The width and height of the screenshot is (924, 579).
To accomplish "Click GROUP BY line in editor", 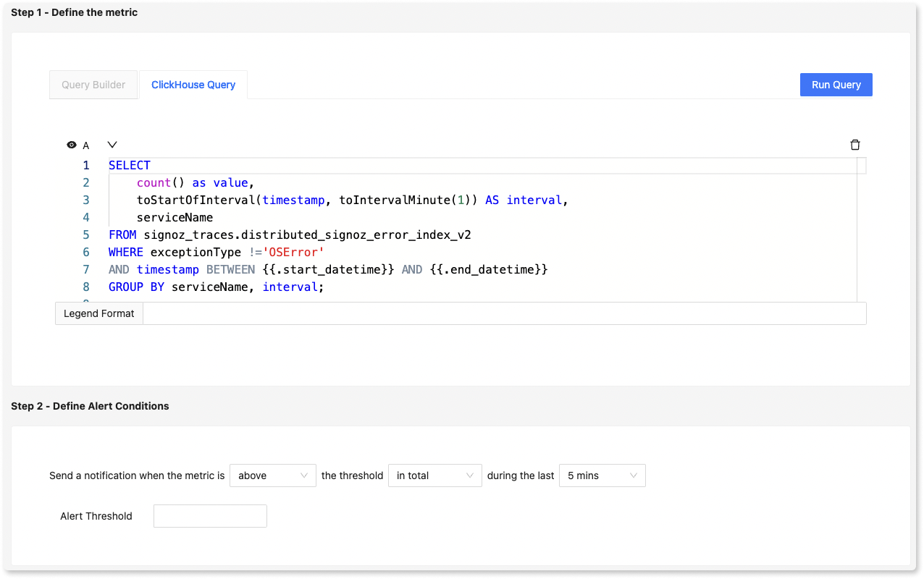I will click(x=216, y=287).
